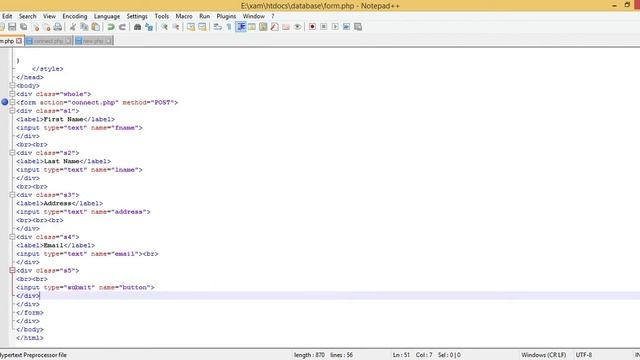Collapse the div class="a1" fold marker

click(x=12, y=111)
